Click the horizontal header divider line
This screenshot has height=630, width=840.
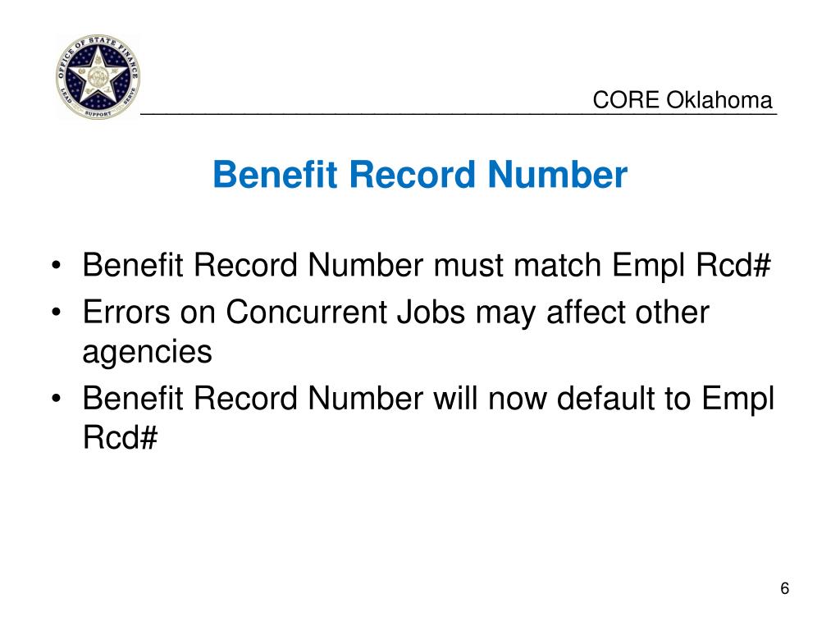click(x=459, y=113)
